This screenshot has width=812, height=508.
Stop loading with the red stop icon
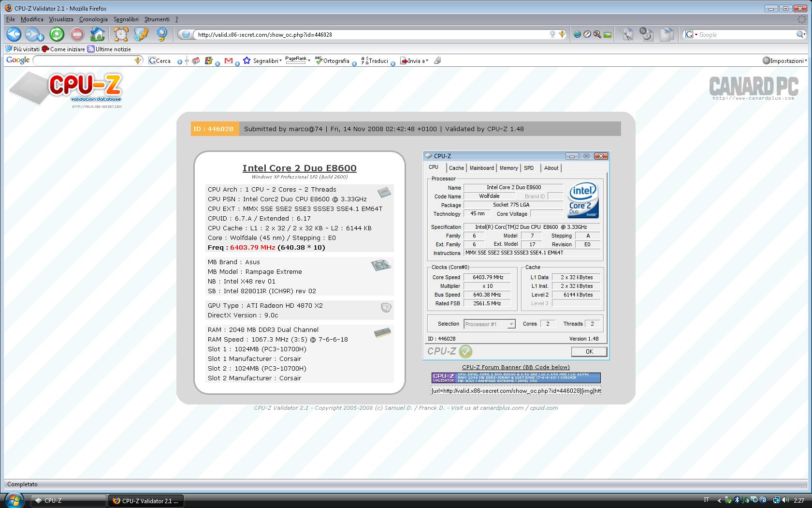click(77, 34)
